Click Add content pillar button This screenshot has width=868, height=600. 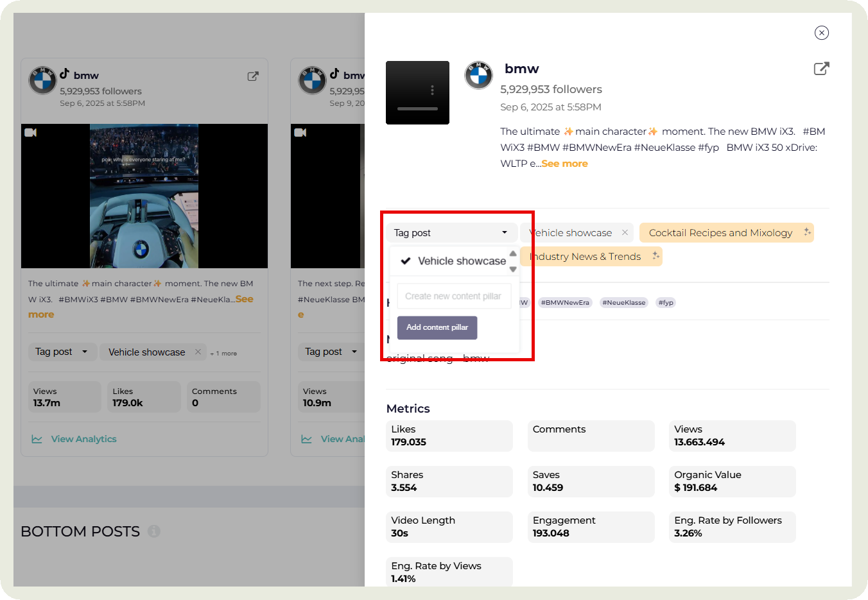click(x=437, y=327)
